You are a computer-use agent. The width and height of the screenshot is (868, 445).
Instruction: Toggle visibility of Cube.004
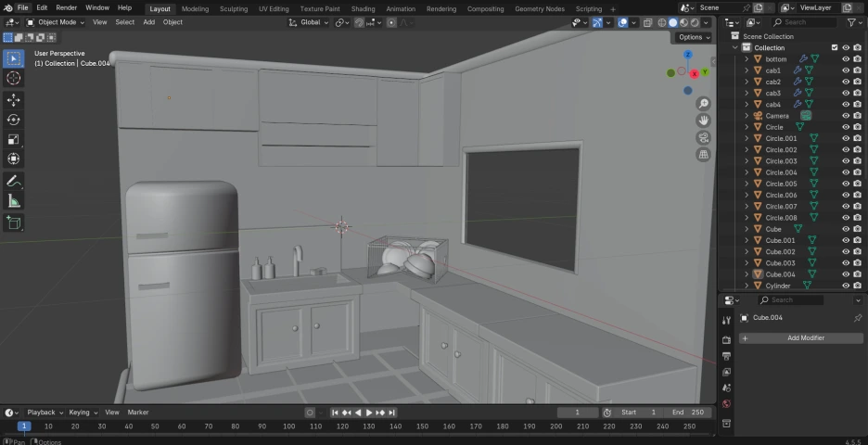(x=846, y=274)
